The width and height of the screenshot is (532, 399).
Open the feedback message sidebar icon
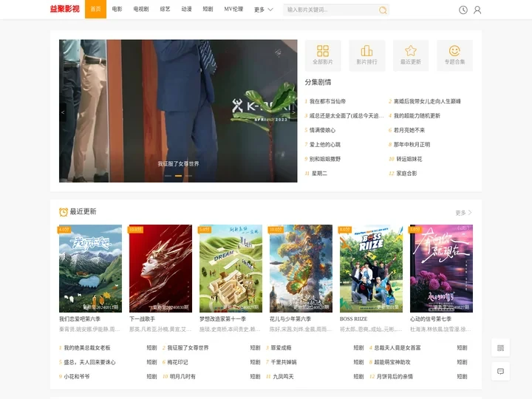[x=500, y=372]
